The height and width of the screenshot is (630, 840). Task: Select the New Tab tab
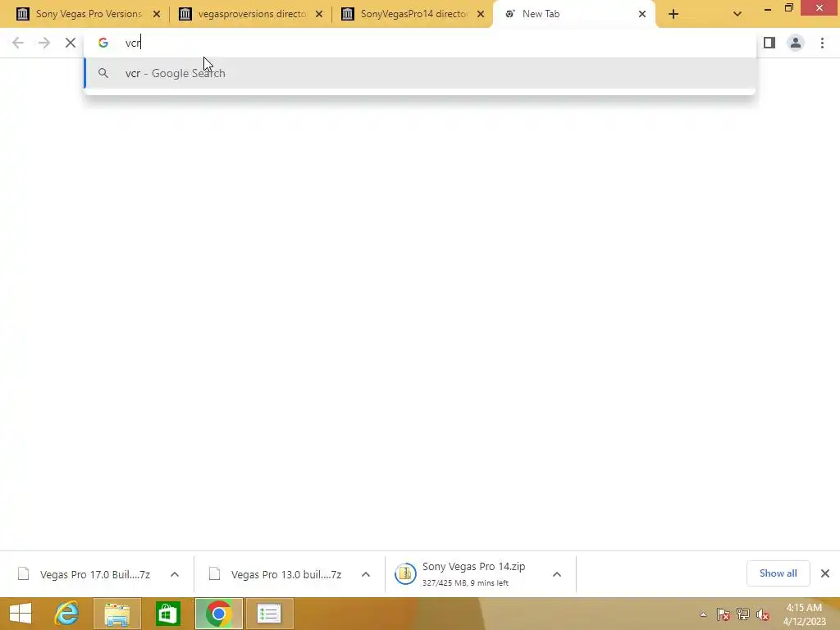573,14
